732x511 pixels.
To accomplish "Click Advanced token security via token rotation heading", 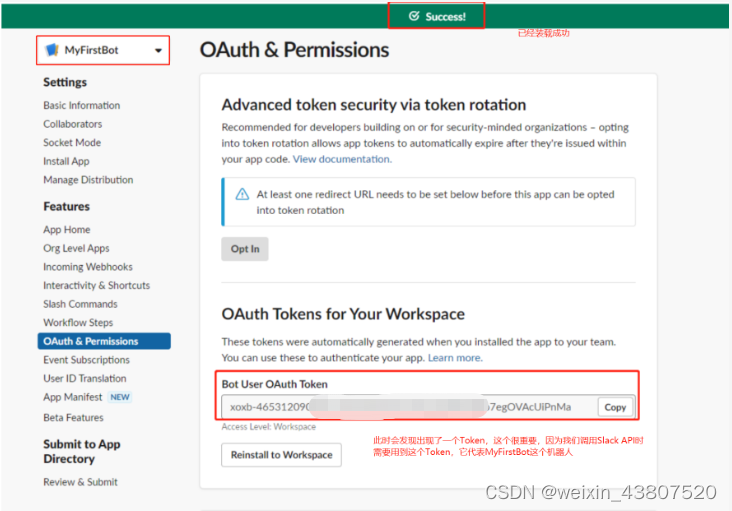I will tap(374, 105).
